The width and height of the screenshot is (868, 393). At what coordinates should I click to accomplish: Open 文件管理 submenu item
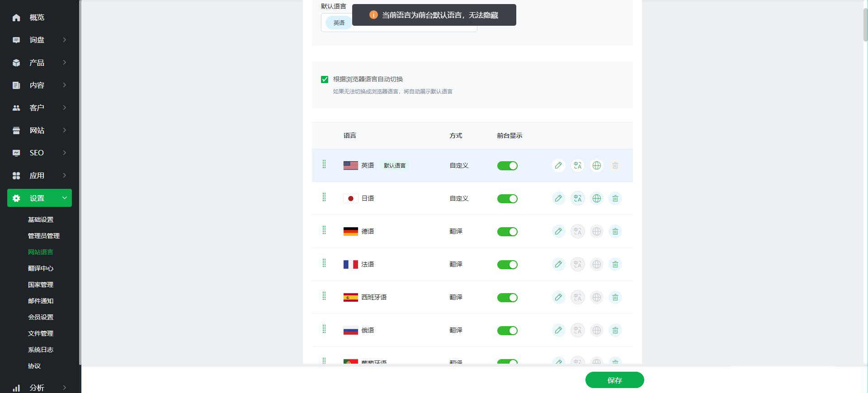point(41,333)
